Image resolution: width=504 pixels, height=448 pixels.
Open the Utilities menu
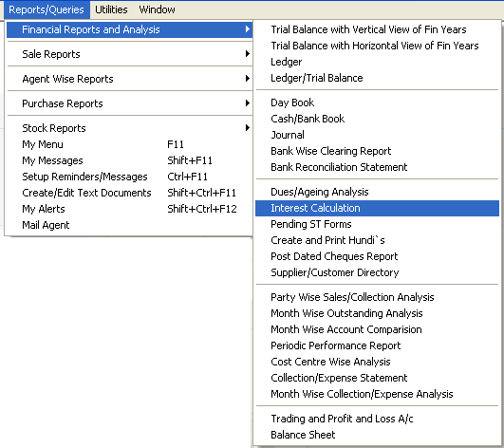111,9
